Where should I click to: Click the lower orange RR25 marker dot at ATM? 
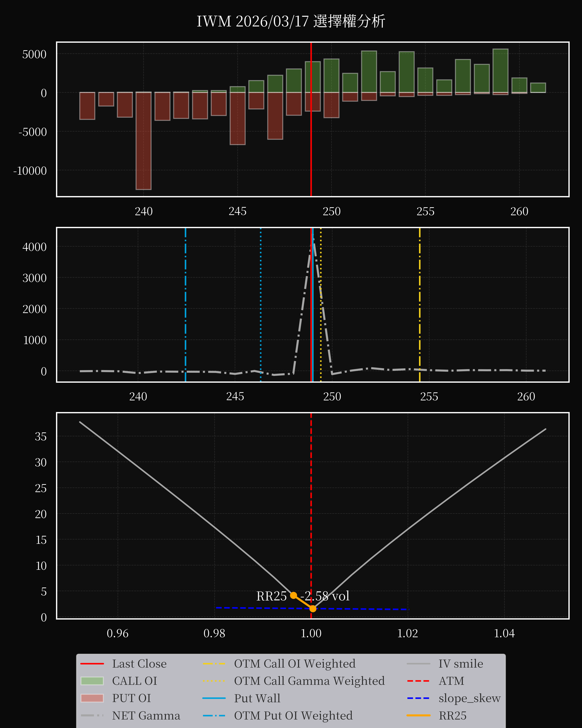click(x=313, y=608)
